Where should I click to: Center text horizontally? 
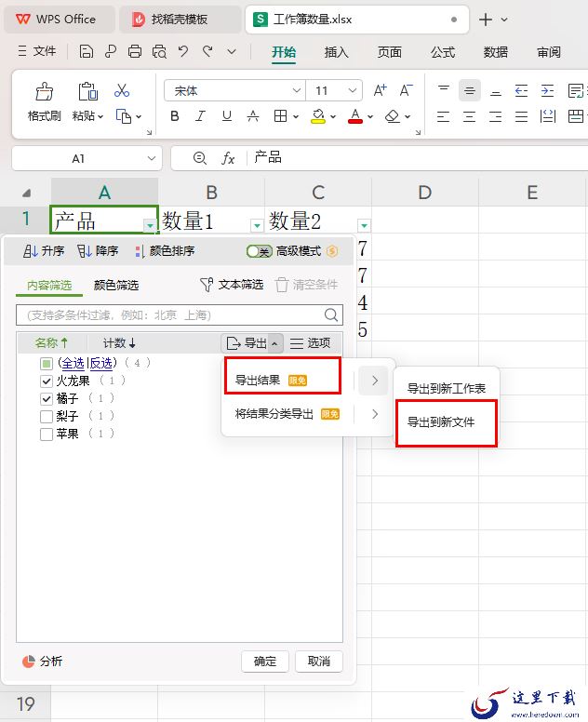point(469,116)
